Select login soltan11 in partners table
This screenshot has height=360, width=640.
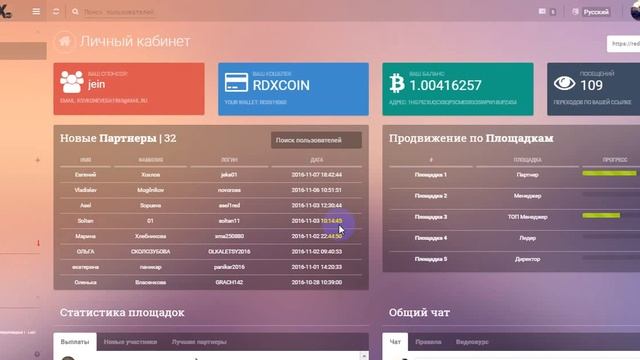coord(229,221)
